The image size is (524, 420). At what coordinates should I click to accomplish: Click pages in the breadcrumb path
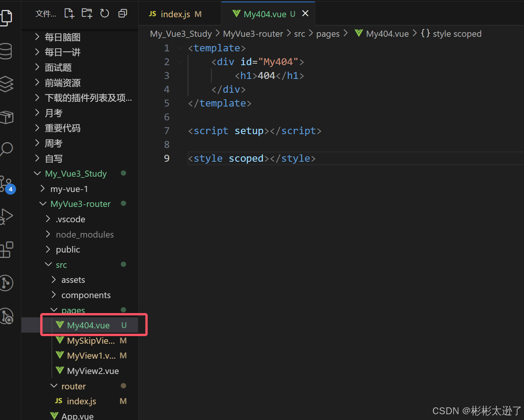tap(328, 34)
